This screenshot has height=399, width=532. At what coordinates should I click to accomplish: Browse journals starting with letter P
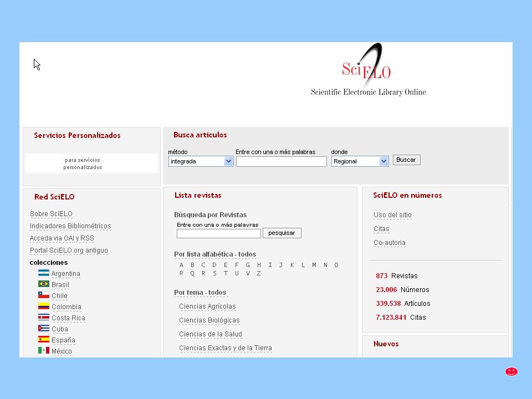pyautogui.click(x=182, y=273)
